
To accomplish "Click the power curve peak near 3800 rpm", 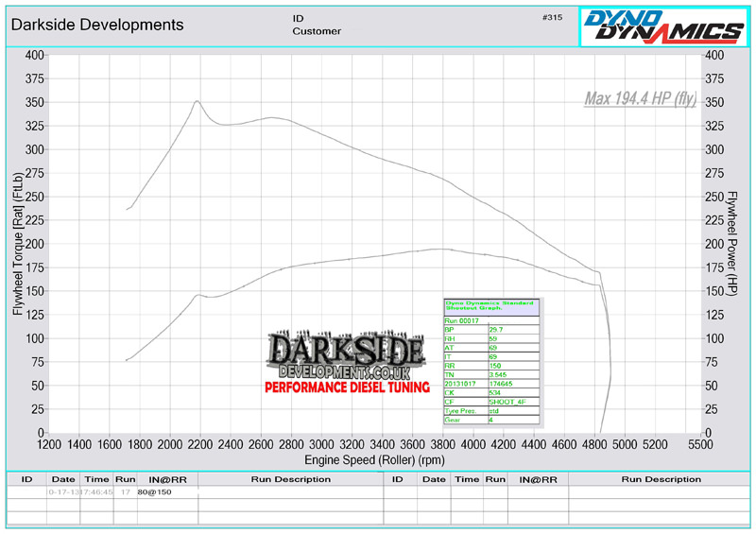I will coord(441,249).
